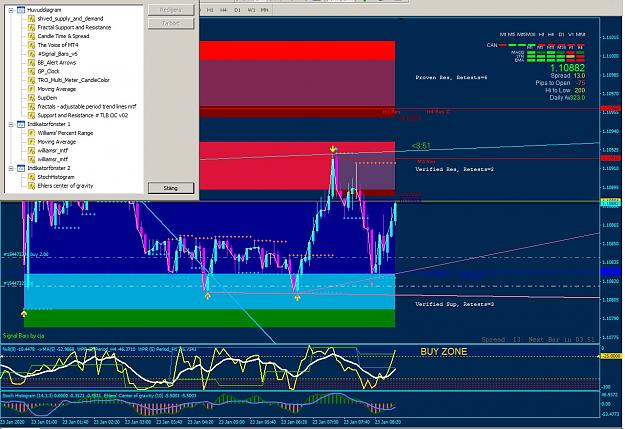Click the StochHistogram indicator icon
This screenshot has height=429, width=625.
tap(31, 177)
